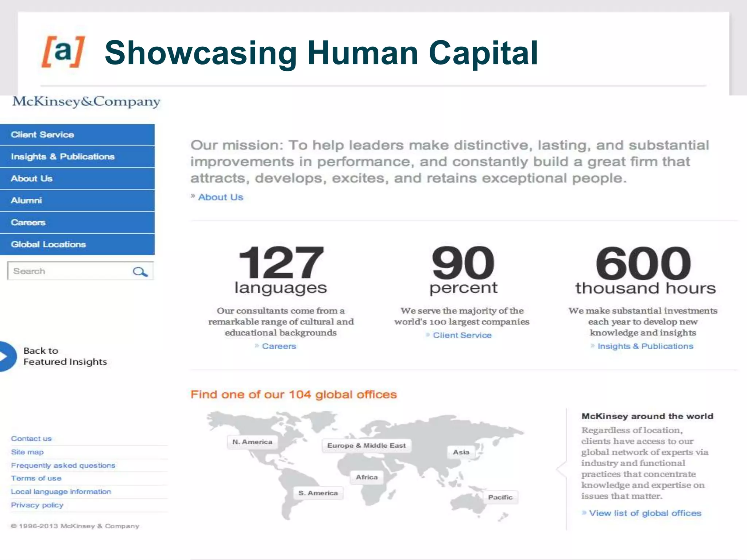
Task: Open Terms of use link
Action: 36,478
